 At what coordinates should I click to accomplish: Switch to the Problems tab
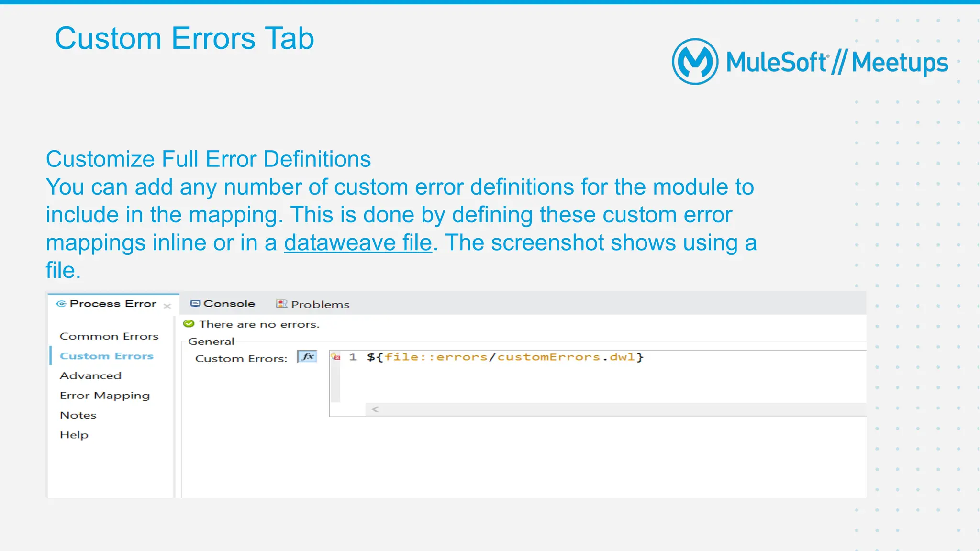point(312,304)
